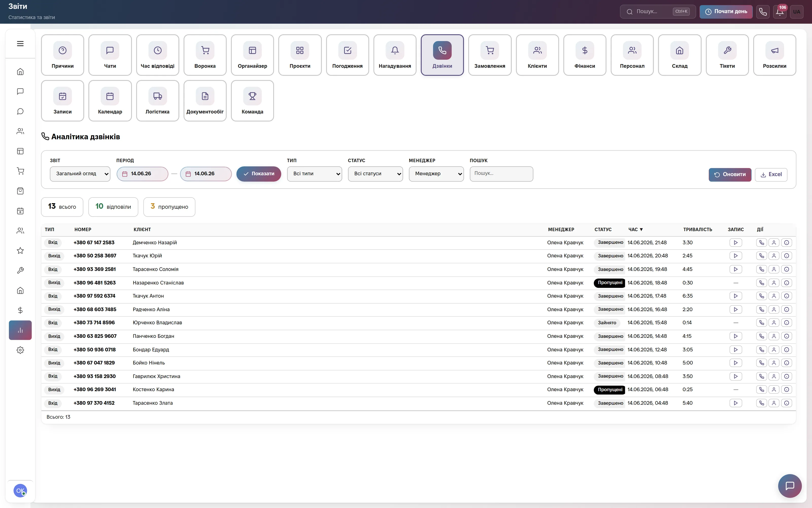Play recording for Демченко Назарій call

(x=736, y=243)
